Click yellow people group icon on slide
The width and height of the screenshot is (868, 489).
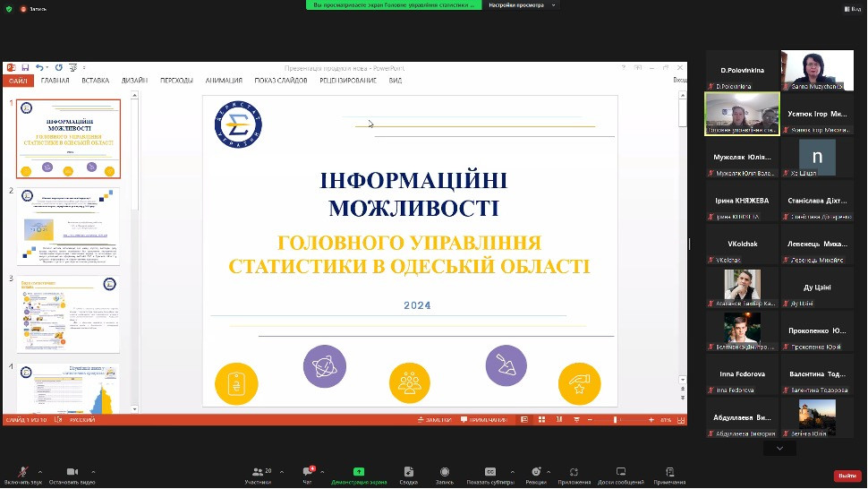pos(410,382)
